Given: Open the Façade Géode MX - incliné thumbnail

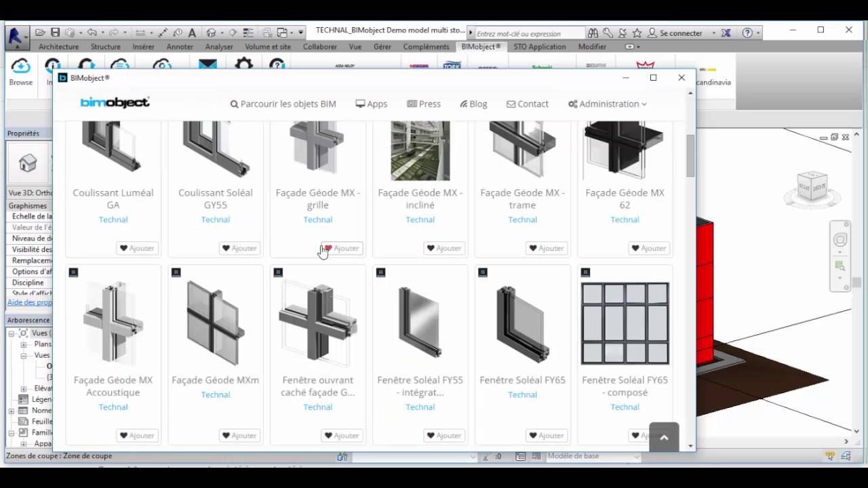Looking at the screenshot, I should click(420, 151).
